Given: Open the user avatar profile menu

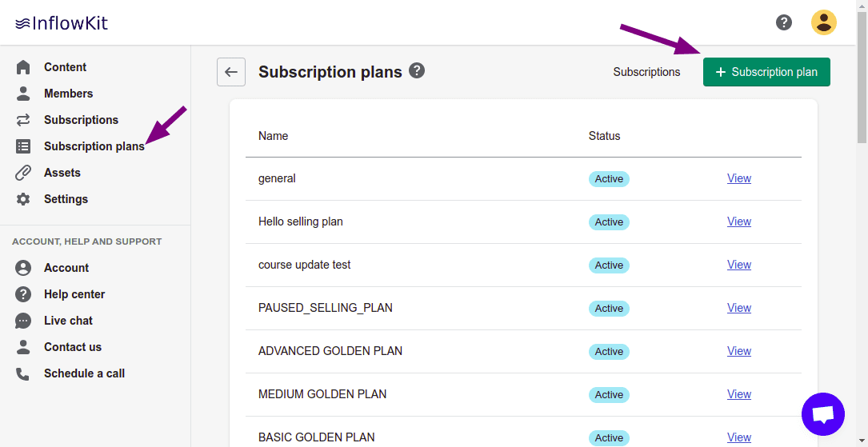Looking at the screenshot, I should [x=824, y=22].
